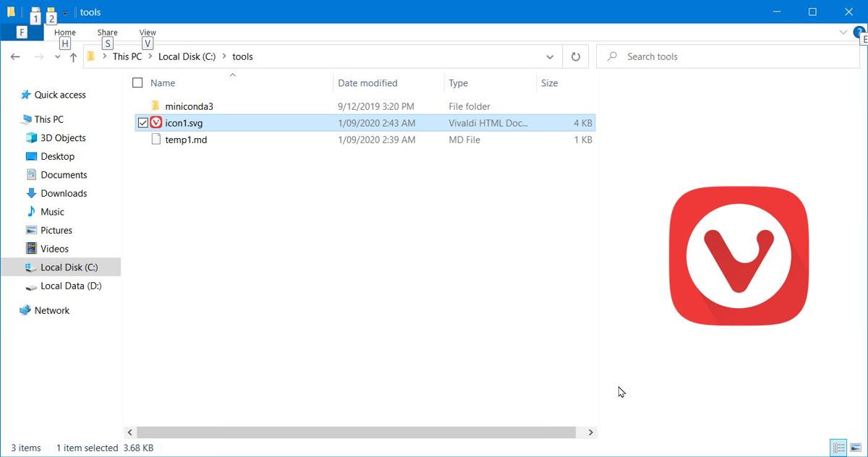Open Music in sidebar
Screen dimensions: 868x457
pos(52,212)
